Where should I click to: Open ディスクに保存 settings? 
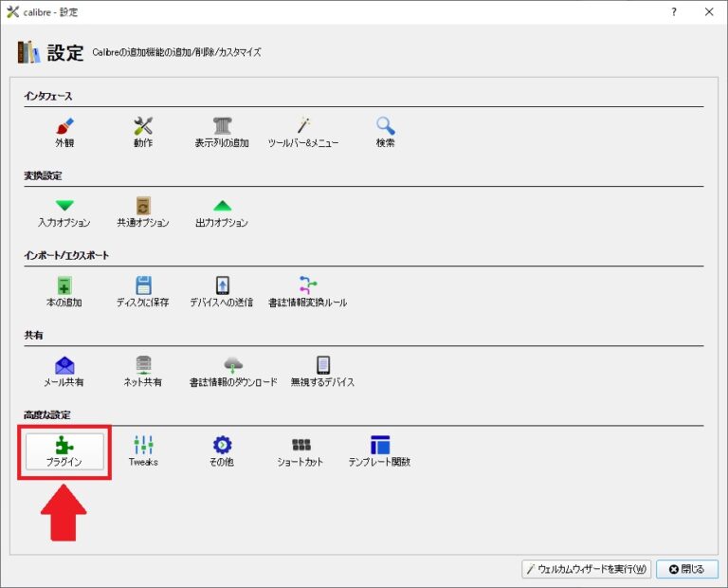coord(143,292)
